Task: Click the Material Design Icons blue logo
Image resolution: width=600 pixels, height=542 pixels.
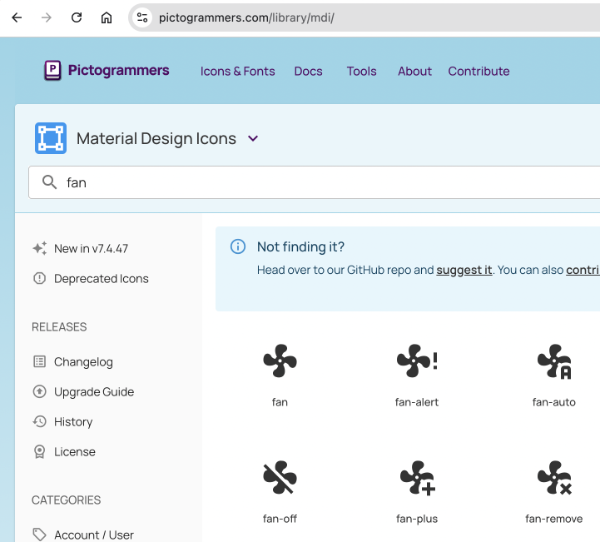Action: click(x=51, y=138)
